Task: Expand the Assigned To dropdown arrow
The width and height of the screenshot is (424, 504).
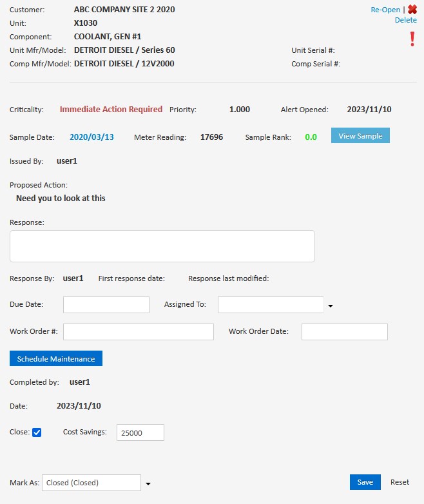Action: [x=331, y=305]
